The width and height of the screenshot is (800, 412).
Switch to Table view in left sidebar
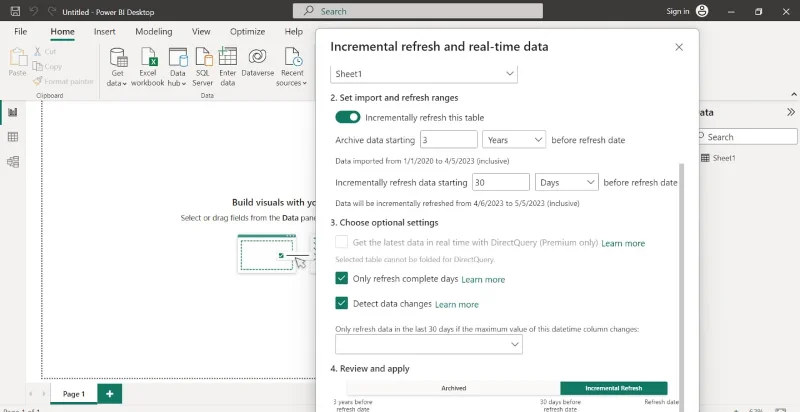pyautogui.click(x=13, y=137)
